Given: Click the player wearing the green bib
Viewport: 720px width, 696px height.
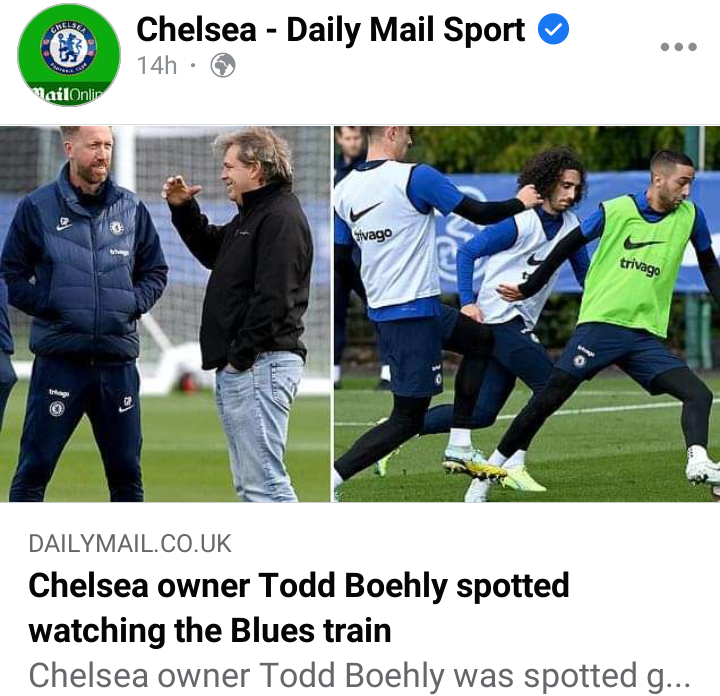Looking at the screenshot, I should pos(636,303).
